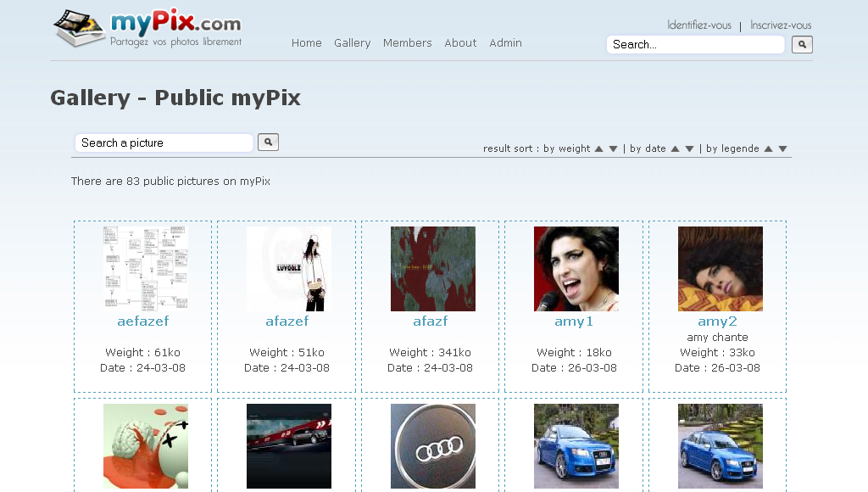Click 'There are 83 public pictures' text

pos(170,182)
